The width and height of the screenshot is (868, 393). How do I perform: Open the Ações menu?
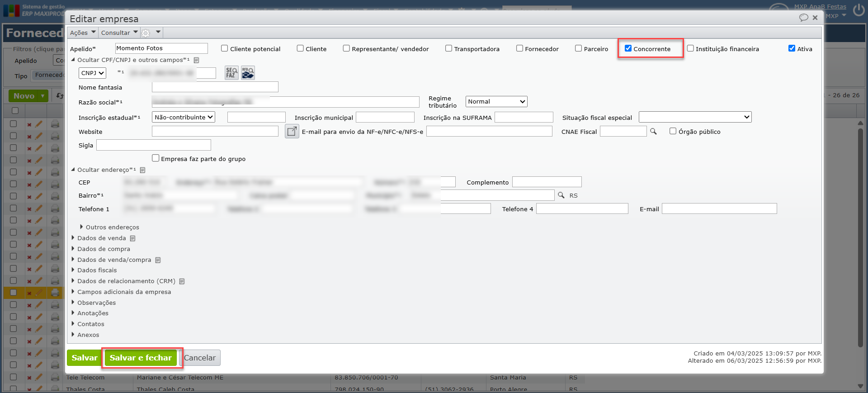pos(83,33)
